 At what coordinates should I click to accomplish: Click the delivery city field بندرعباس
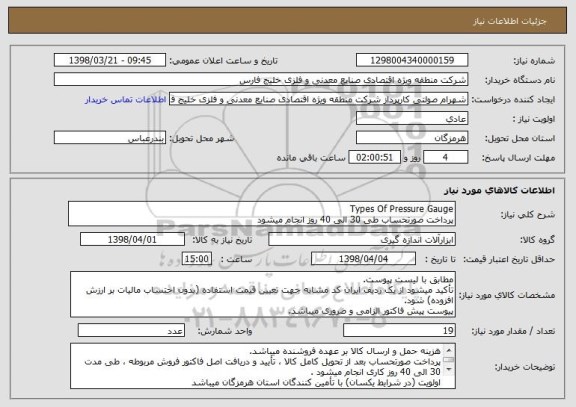point(110,138)
